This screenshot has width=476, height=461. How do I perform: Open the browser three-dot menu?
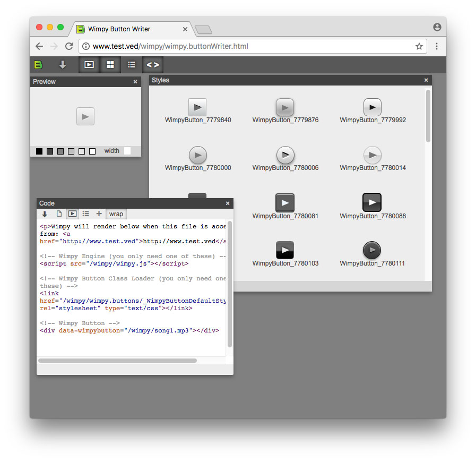click(x=437, y=46)
